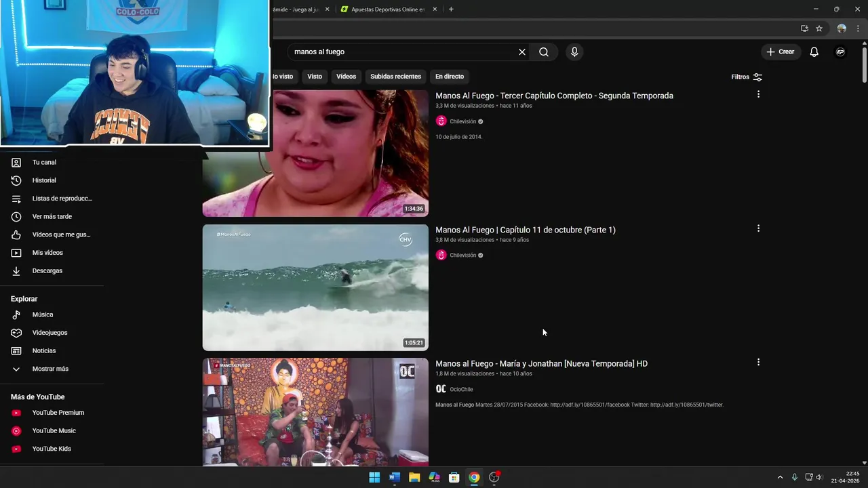868x488 pixels.
Task: Close the 'Apuestas Deportivas Online' tab
Action: tap(435, 9)
